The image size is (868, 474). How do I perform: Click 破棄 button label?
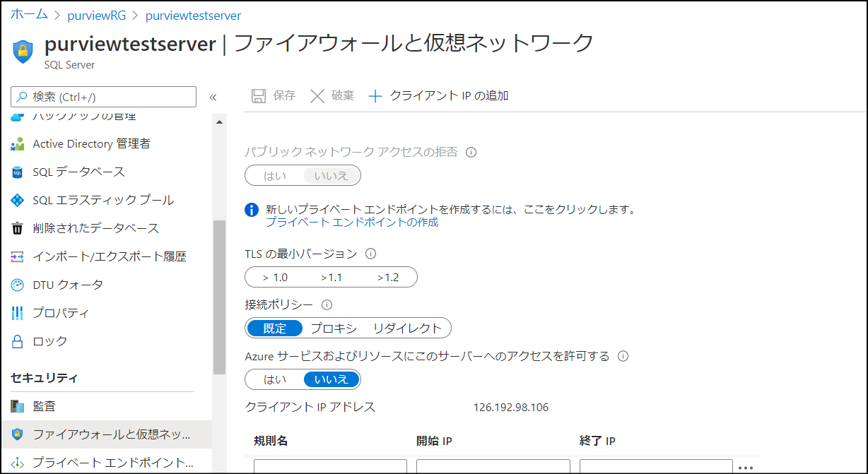343,96
